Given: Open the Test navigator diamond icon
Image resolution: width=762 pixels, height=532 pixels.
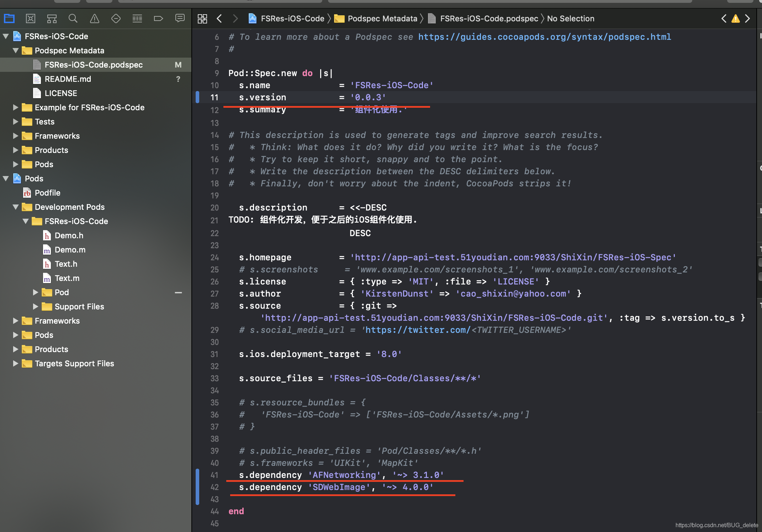Looking at the screenshot, I should (x=116, y=18).
